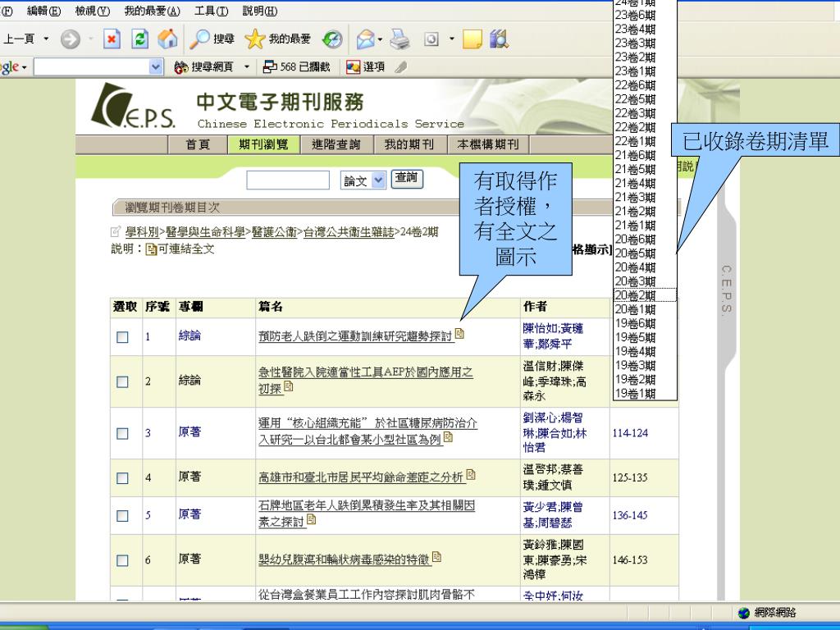Image resolution: width=840 pixels, height=630 pixels.
Task: Open the 台灣公共衛生雜誌 breadcrumb link
Action: pos(349,232)
